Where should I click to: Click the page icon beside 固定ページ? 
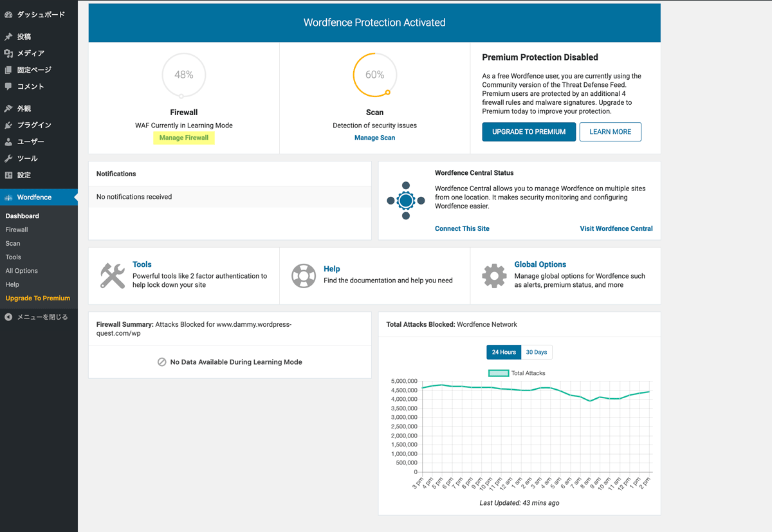point(8,69)
